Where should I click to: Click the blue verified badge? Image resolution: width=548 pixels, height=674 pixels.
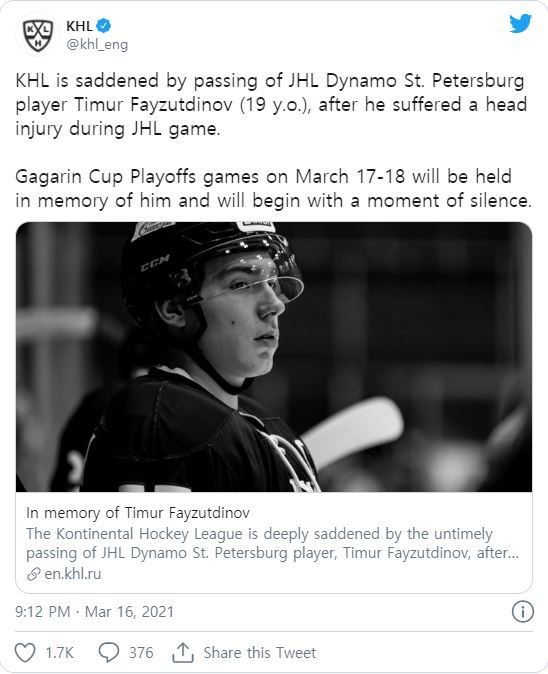click(x=104, y=26)
